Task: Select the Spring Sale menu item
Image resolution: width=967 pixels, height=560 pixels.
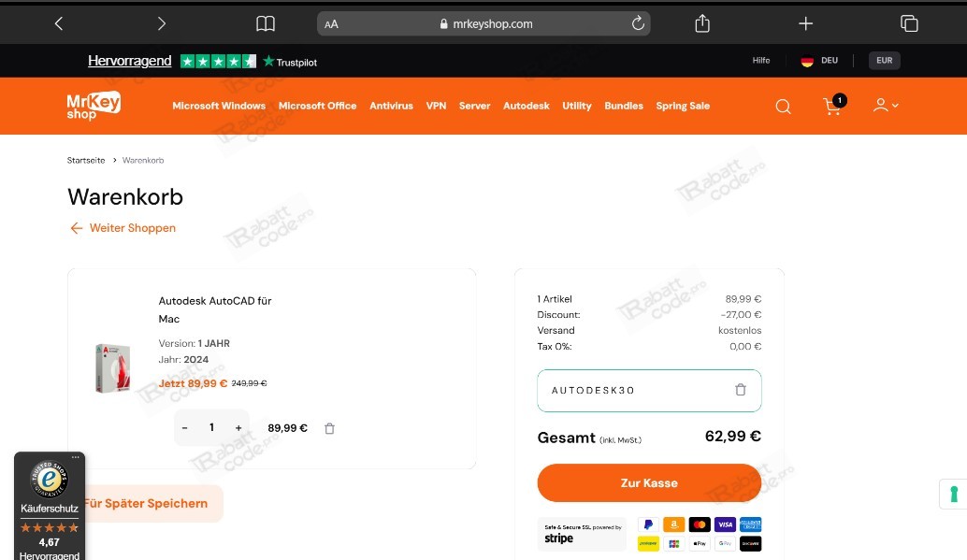Action: coord(683,106)
